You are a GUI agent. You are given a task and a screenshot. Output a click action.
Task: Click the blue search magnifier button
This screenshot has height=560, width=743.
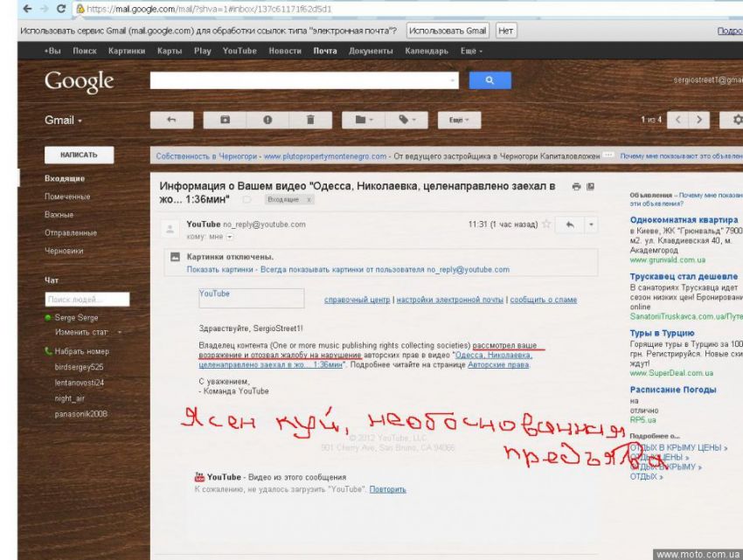490,80
